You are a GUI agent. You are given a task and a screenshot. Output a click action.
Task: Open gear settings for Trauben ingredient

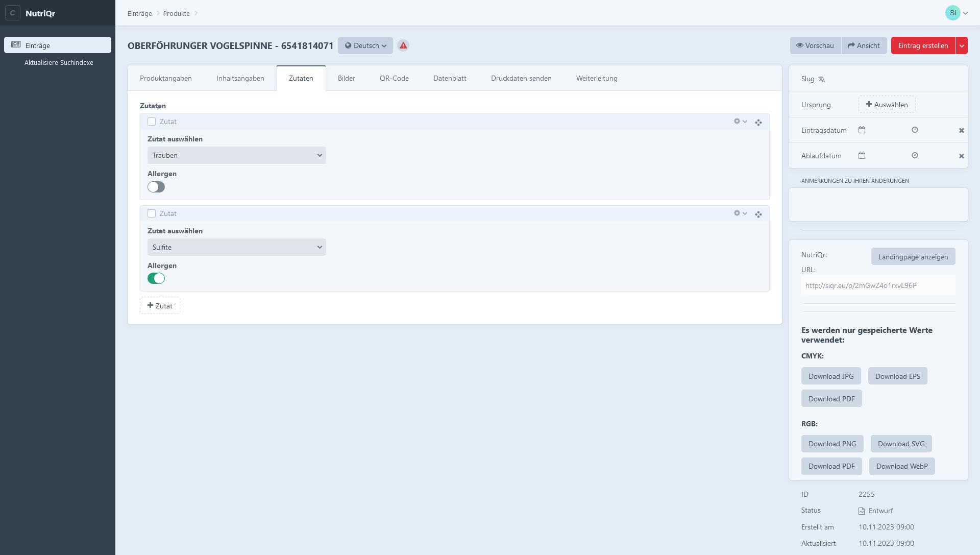pos(740,122)
